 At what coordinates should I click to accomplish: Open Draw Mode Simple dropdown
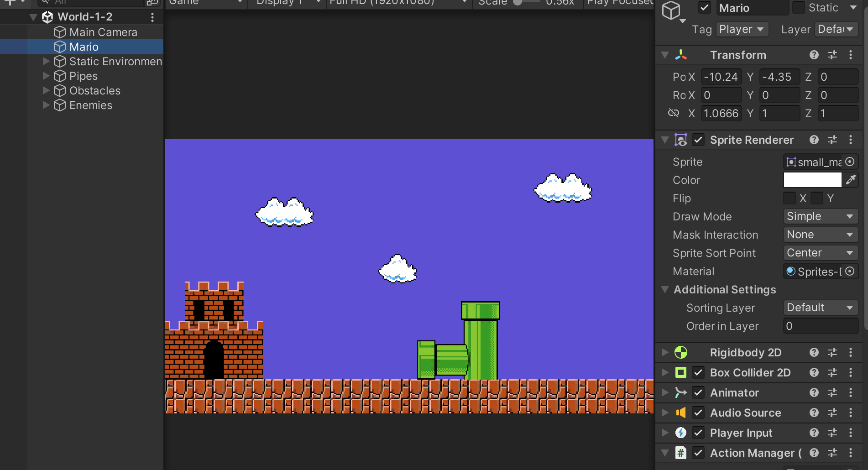[821, 216]
